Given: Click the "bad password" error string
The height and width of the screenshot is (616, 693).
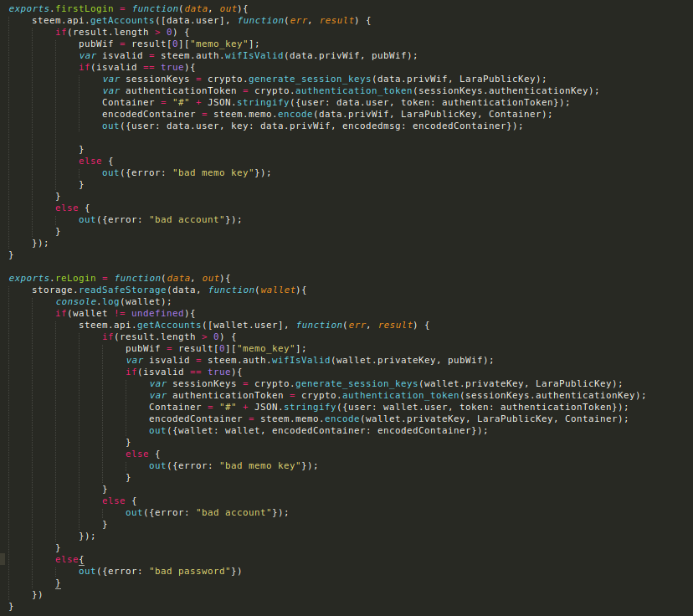Looking at the screenshot, I should (190, 571).
